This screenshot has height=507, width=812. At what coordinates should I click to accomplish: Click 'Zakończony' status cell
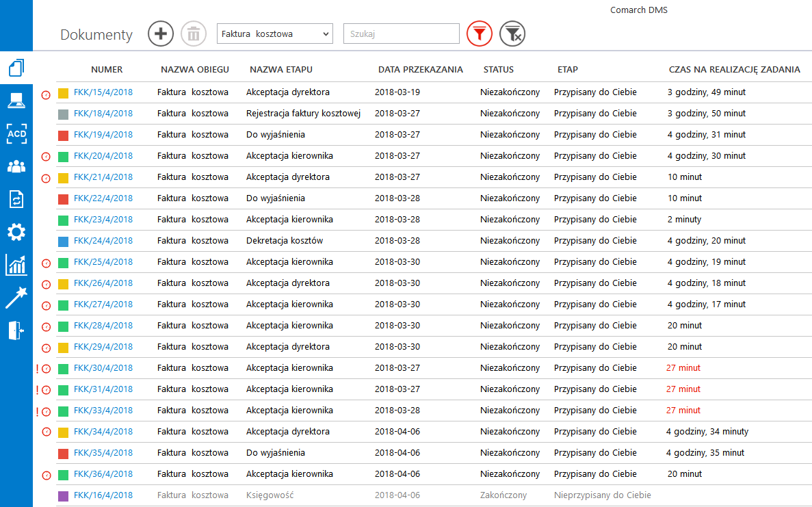click(503, 495)
